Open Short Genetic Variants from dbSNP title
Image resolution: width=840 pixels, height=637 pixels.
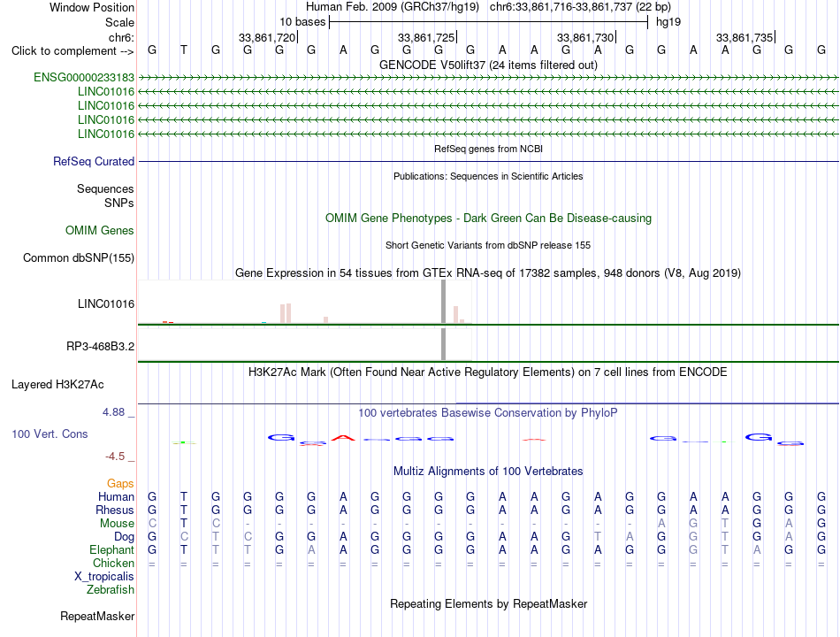pos(488,245)
